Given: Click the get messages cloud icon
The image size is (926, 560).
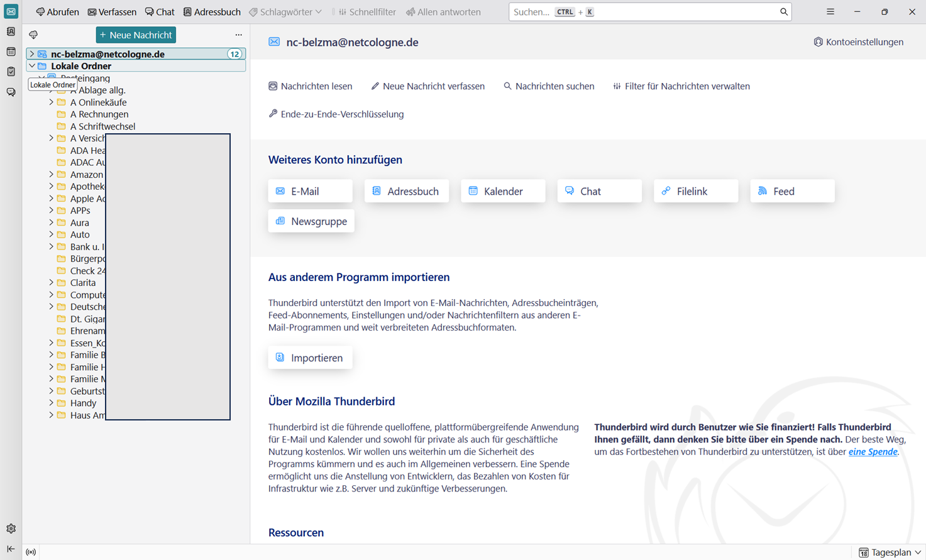Looking at the screenshot, I should click(x=33, y=35).
